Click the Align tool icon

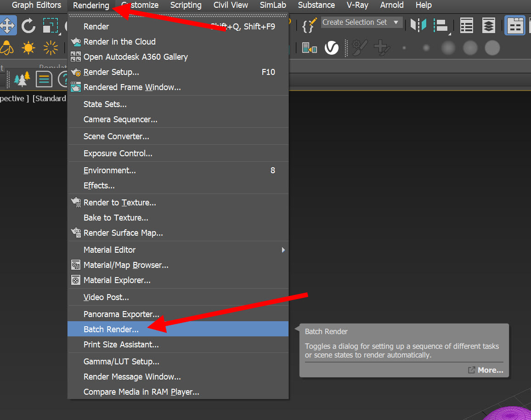click(441, 26)
